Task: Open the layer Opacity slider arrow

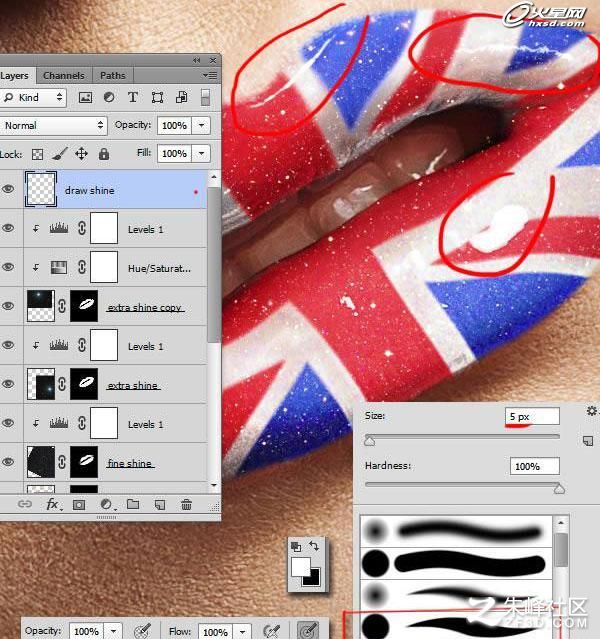Action: 202,125
